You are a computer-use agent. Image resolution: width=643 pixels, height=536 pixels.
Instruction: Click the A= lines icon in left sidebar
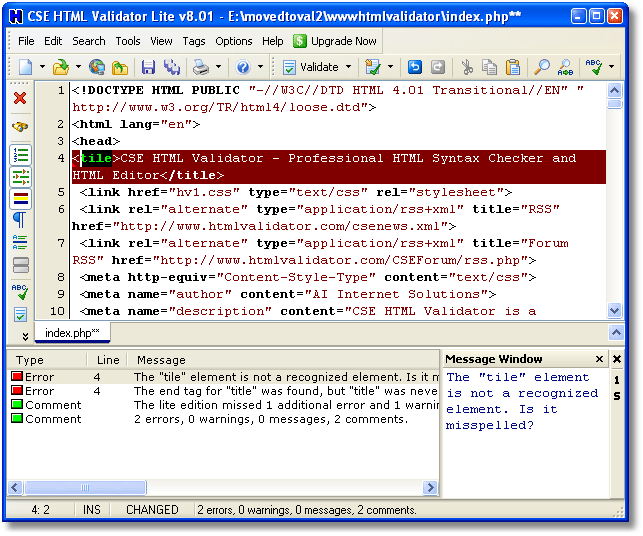point(20,242)
